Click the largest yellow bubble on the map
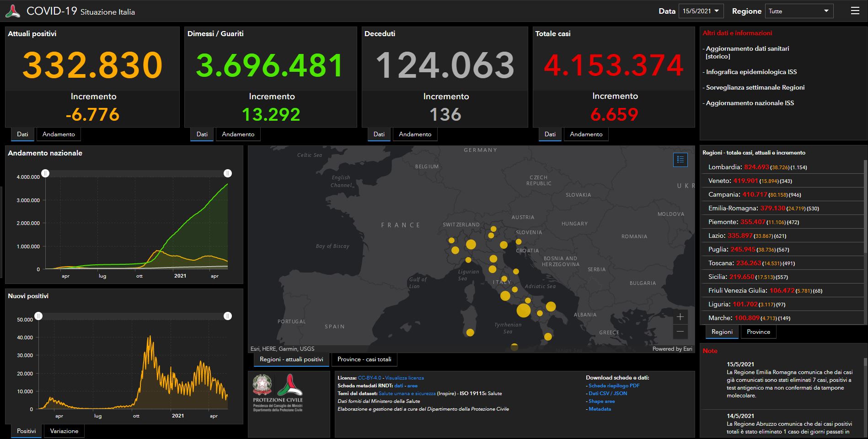The height and width of the screenshot is (439, 868). click(x=523, y=311)
